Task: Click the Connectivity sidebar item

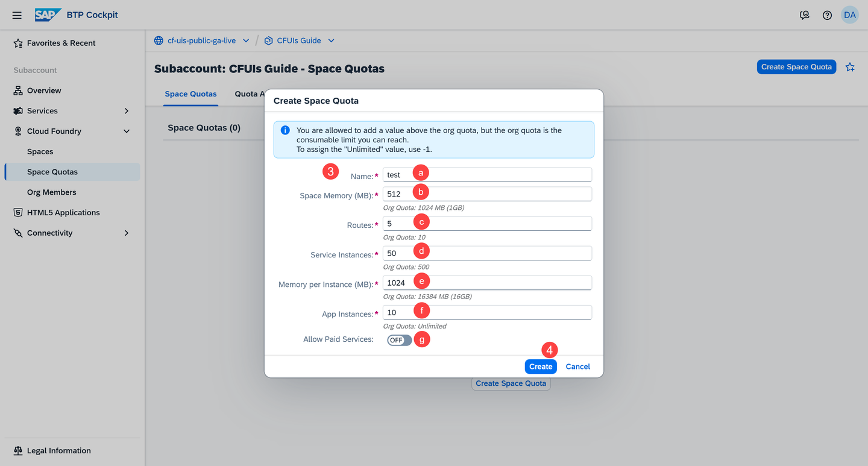Action: tap(72, 233)
